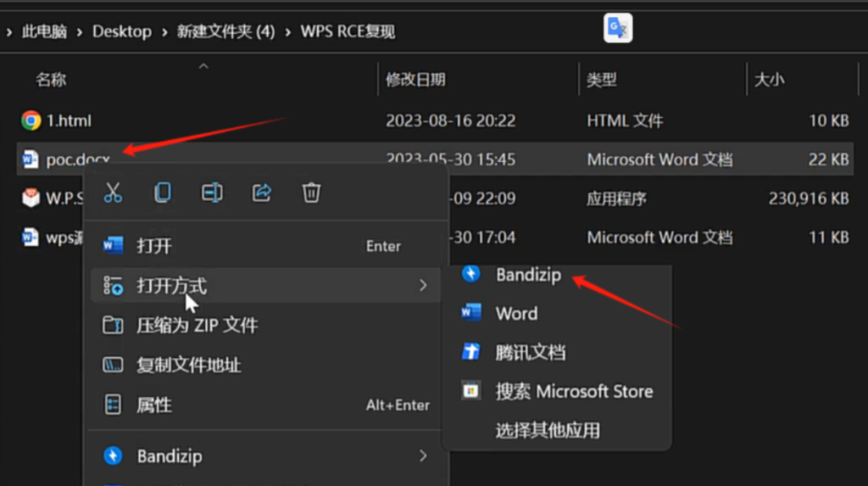Image resolution: width=868 pixels, height=486 pixels.
Task: Sort by the 大小 column header
Action: (x=770, y=80)
